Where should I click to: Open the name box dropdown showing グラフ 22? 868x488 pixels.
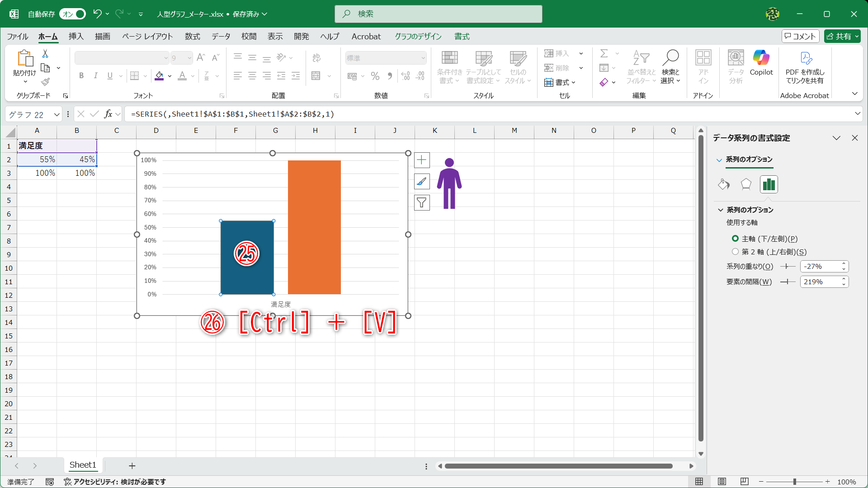pyautogui.click(x=56, y=114)
